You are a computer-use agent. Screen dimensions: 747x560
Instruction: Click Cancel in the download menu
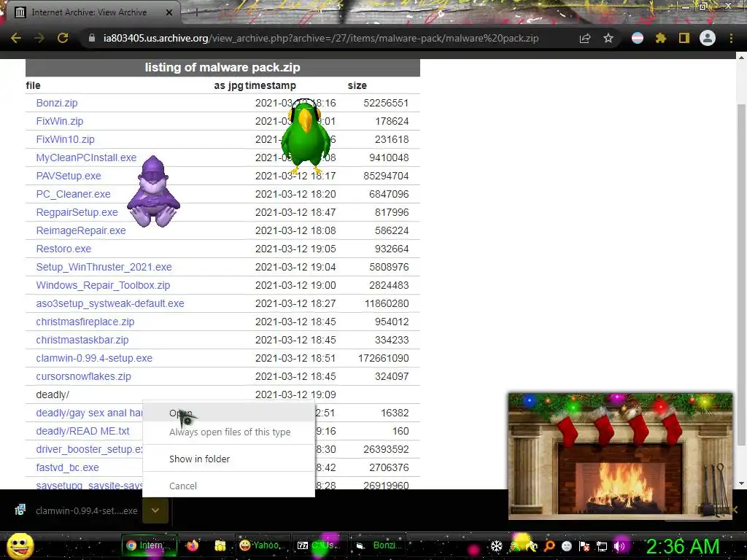tap(228, 486)
